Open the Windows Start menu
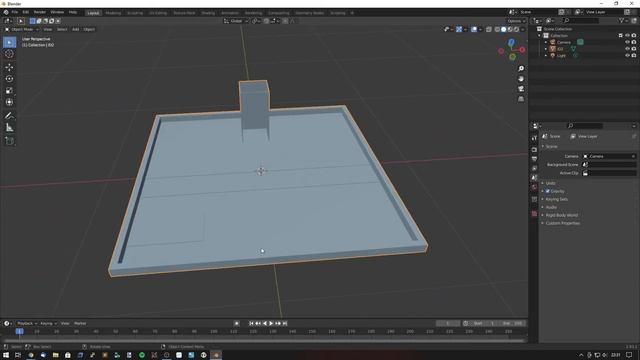Screen dimensions: 640x360 pos(6,355)
